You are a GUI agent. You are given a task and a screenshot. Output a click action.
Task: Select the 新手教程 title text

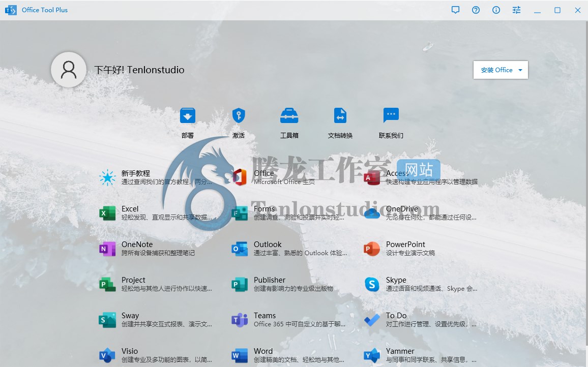tap(136, 173)
